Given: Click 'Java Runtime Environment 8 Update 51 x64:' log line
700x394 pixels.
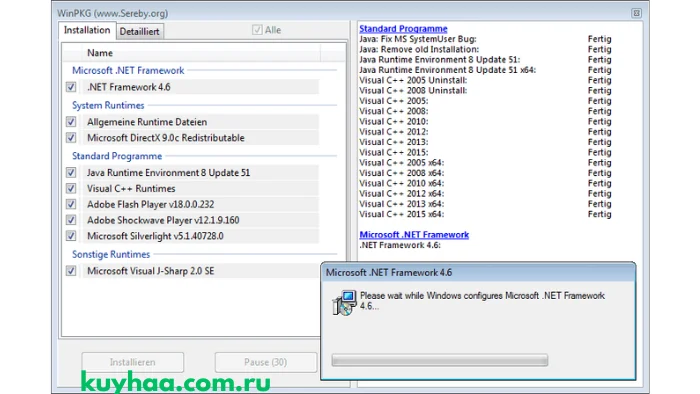Looking at the screenshot, I should click(x=448, y=70).
